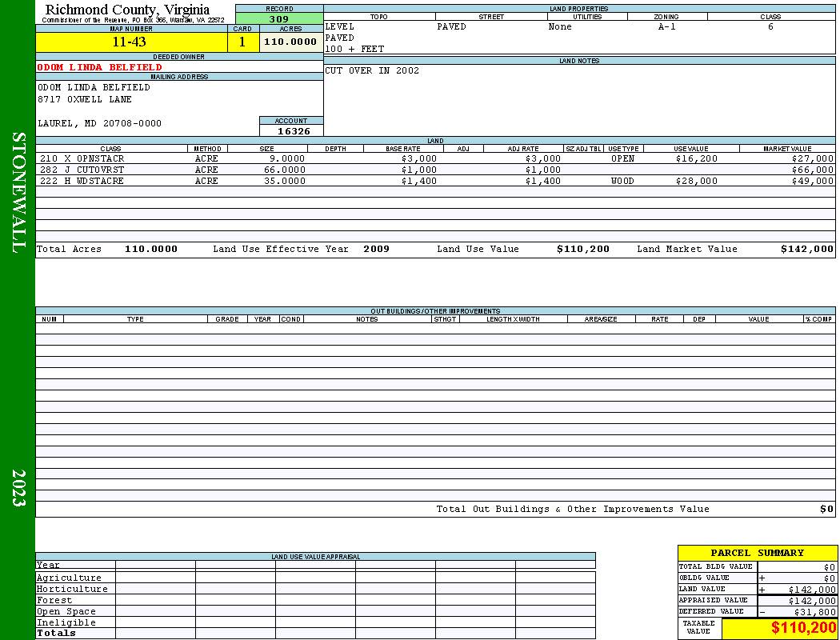Click the OUT BUILDINGS/OTHER IMPROVEMENTS header
The image size is (840, 640).
click(x=435, y=311)
